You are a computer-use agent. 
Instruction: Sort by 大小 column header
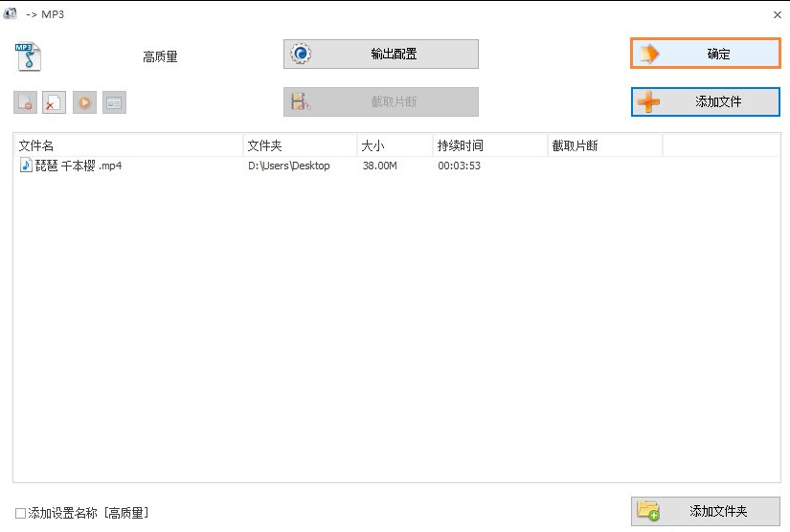coord(395,146)
